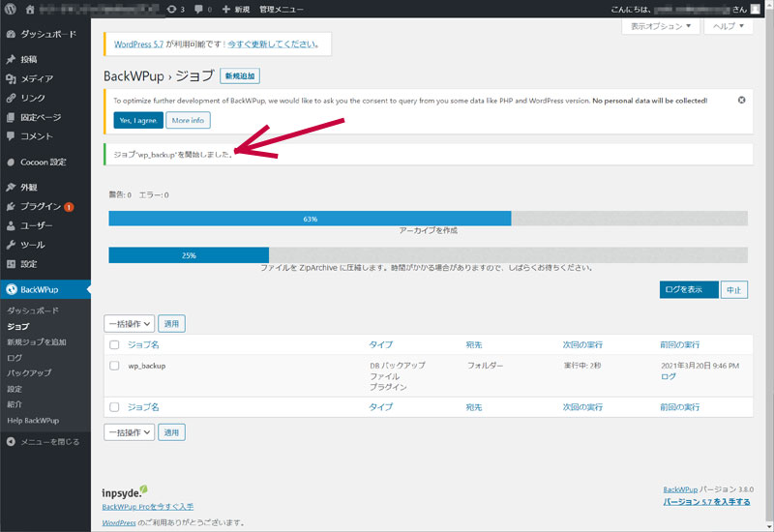The image size is (774, 532).
Task: Click the inpsyde logo
Action: (x=125, y=491)
